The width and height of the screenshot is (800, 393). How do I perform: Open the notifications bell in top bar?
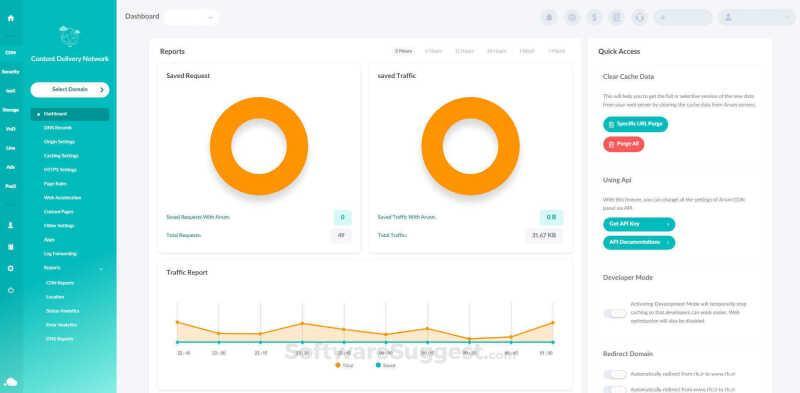coord(549,17)
